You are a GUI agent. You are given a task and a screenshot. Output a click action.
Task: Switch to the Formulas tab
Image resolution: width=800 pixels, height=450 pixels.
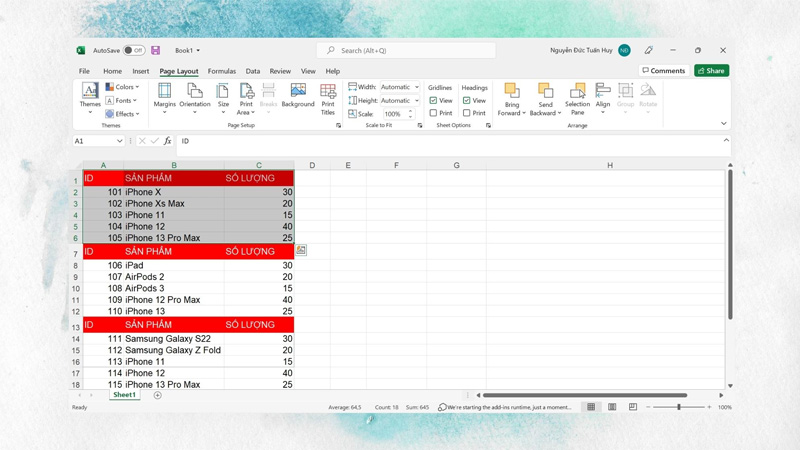[x=221, y=71]
